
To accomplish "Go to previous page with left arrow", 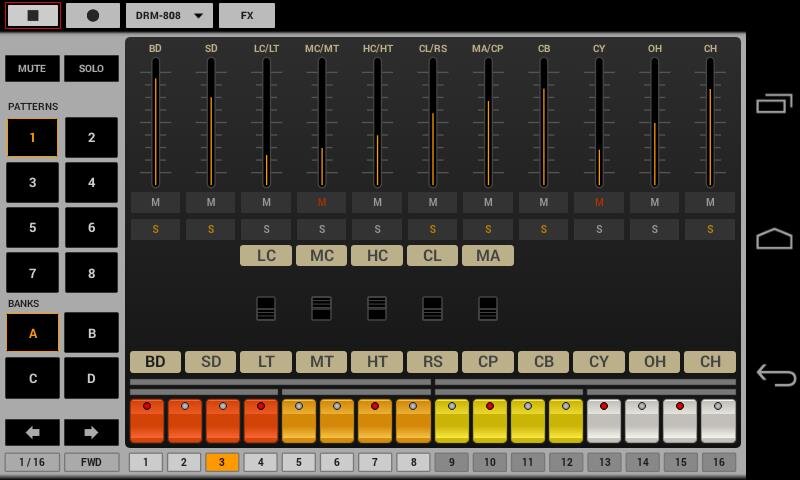I will tap(33, 433).
